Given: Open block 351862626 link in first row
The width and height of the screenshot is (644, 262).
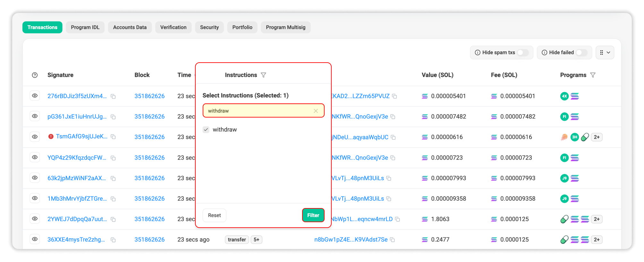Looking at the screenshot, I should tap(149, 96).
